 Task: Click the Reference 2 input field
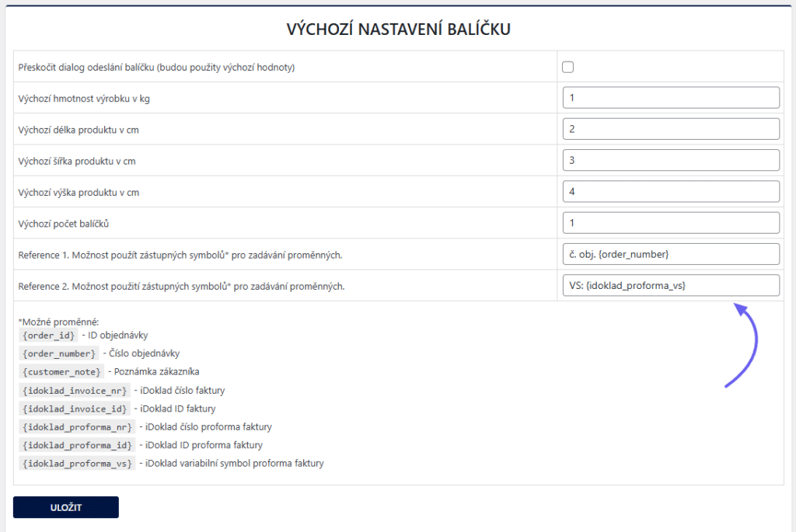[670, 284]
